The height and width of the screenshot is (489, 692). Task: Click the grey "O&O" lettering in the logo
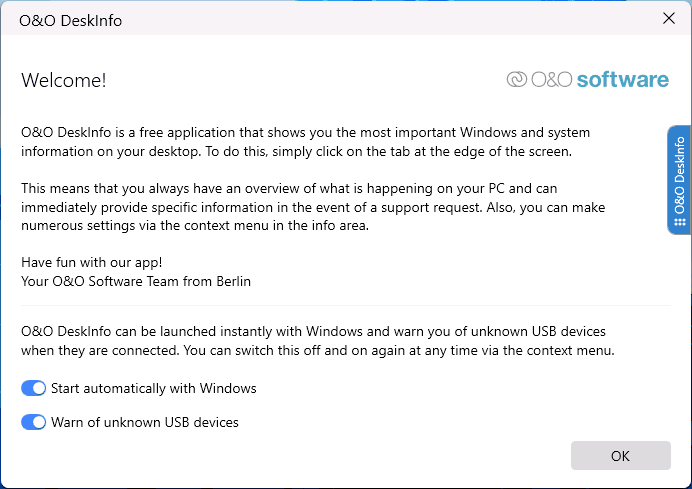tap(552, 79)
